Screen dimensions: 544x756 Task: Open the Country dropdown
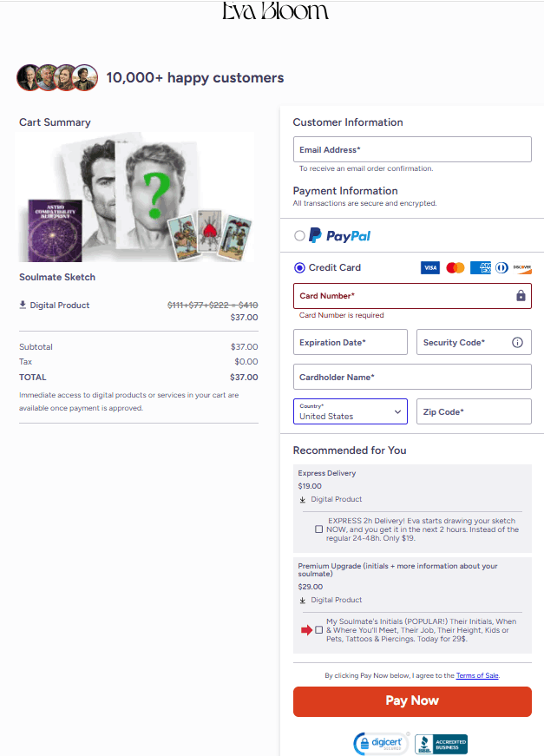351,411
